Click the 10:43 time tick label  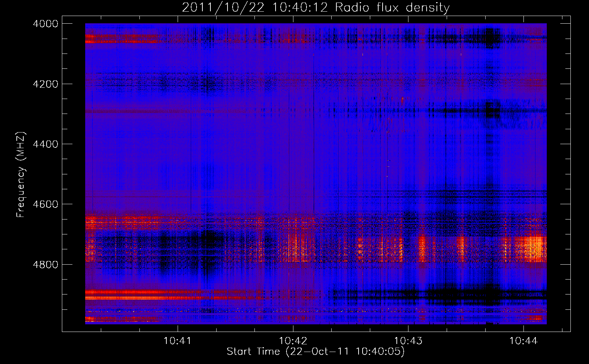[408, 341]
